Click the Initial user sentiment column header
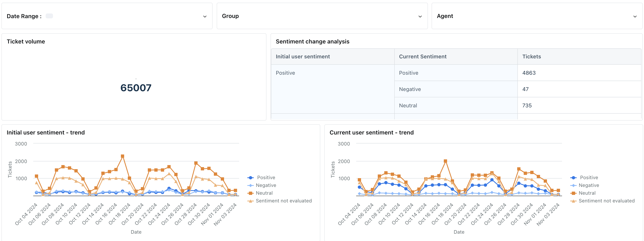 click(303, 57)
